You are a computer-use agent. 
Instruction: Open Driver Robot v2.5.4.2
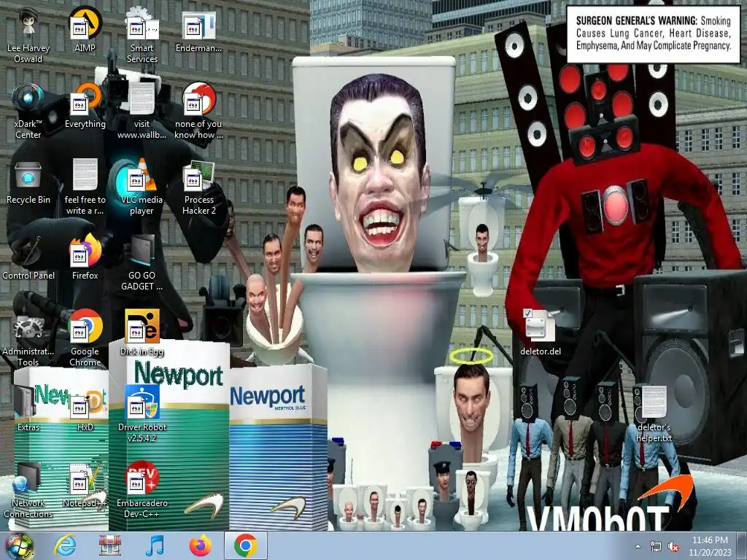(x=142, y=413)
